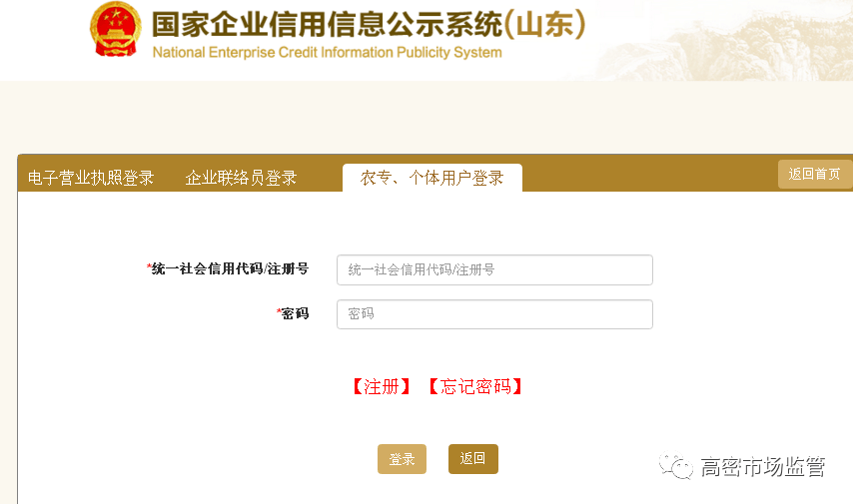Hit the 返回 button beside 登录
Image resolution: width=853 pixels, height=504 pixels.
(x=472, y=459)
